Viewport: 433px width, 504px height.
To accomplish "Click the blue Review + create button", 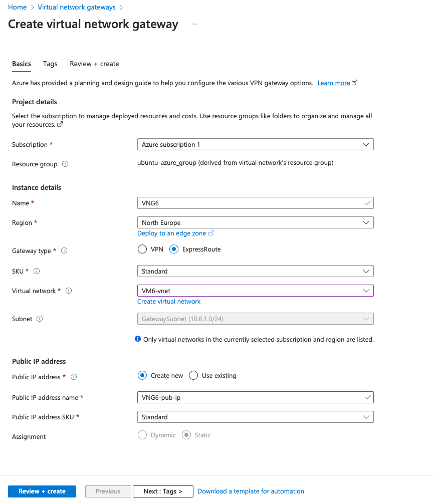I will point(42,491).
